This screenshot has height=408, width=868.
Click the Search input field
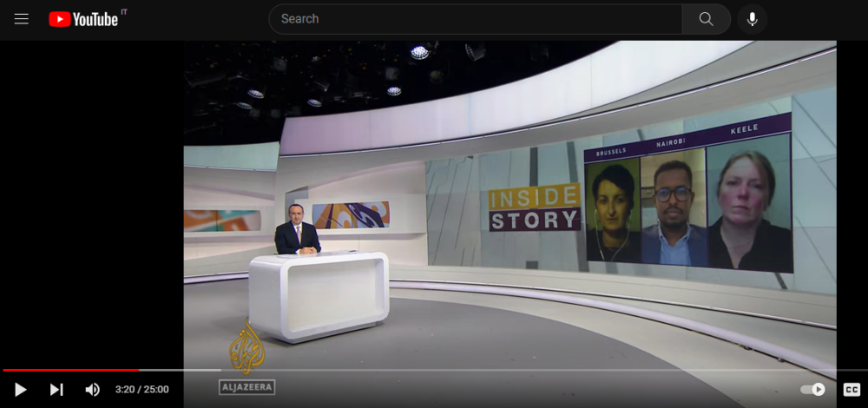coord(476,19)
